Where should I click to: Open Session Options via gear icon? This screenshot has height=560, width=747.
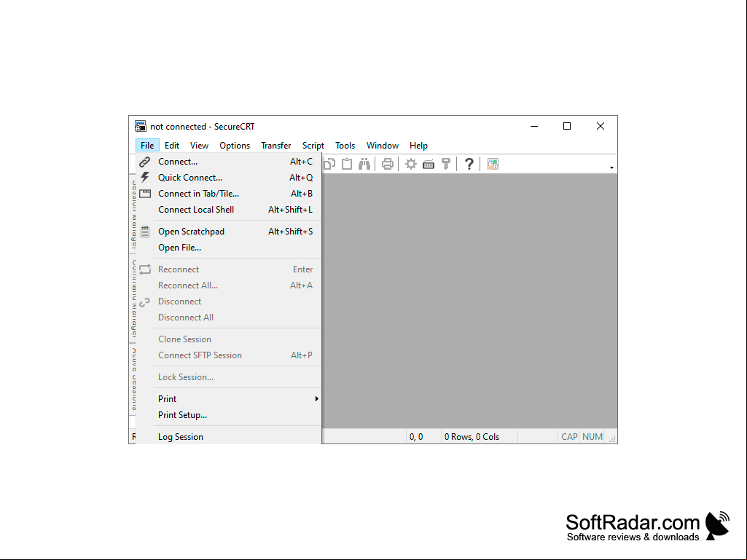[x=410, y=165]
